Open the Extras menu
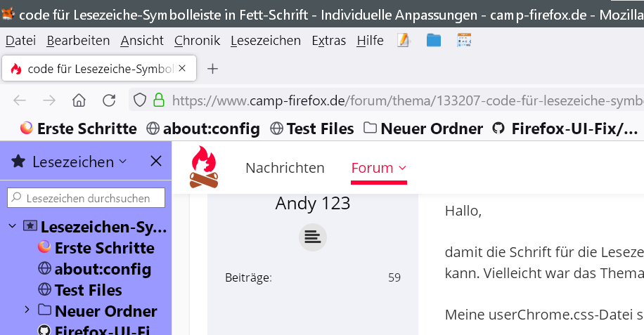Viewport: 644px width, 335px height. coord(328,40)
